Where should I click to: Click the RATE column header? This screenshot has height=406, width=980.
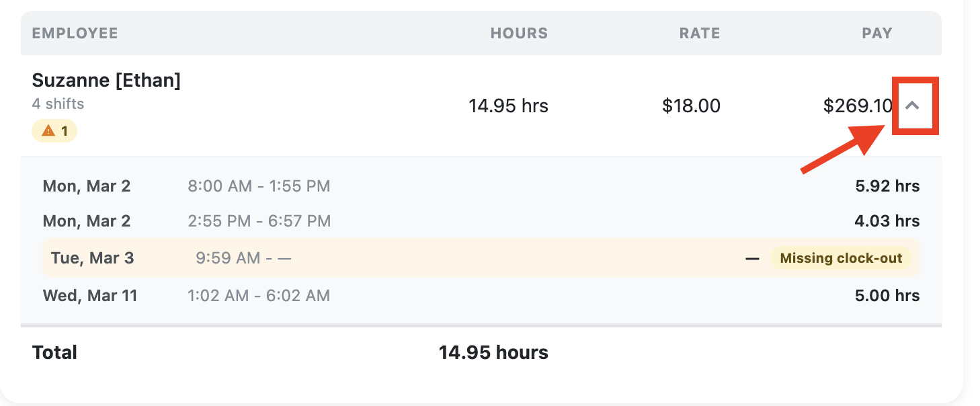[x=699, y=33]
